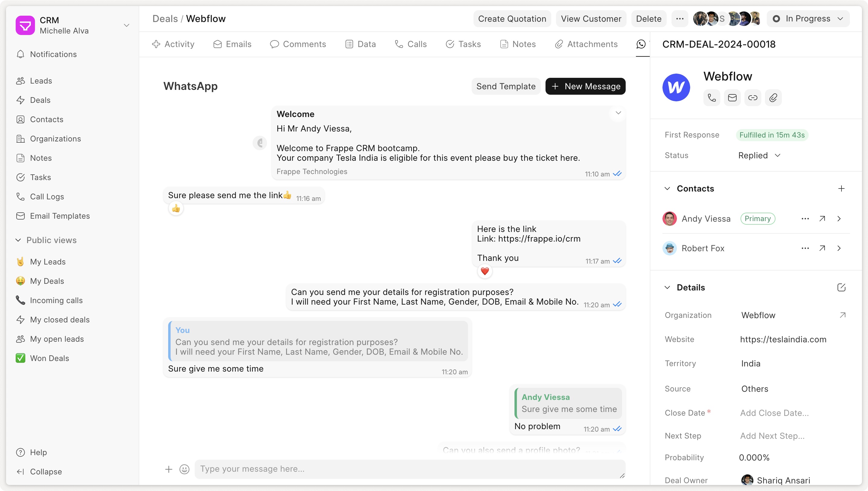Viewport: 868px width, 491px height.
Task: Click Create Quotation button
Action: pyautogui.click(x=512, y=18)
